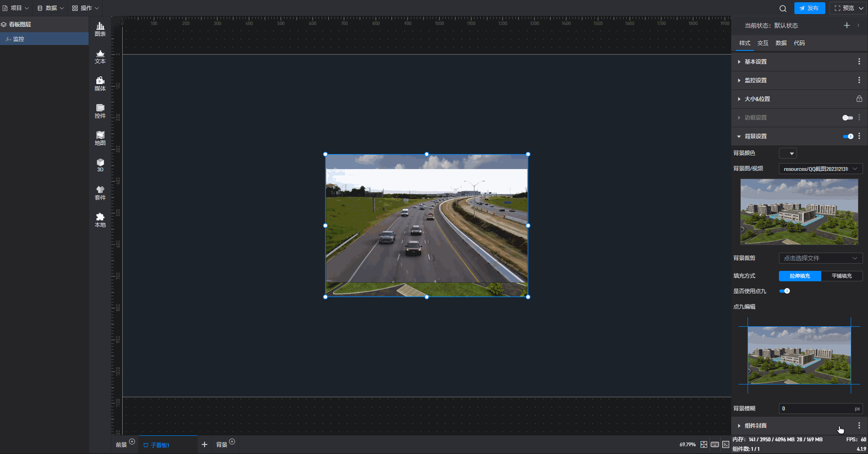This screenshot has width=868, height=454.
Task: Open the 控件 (controls) component category
Action: [100, 111]
